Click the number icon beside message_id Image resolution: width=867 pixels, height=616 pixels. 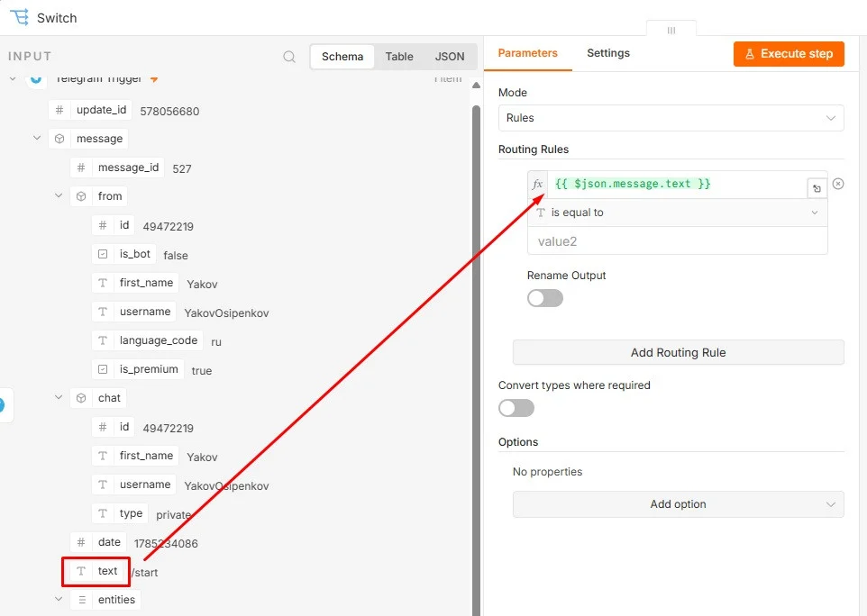click(x=81, y=168)
